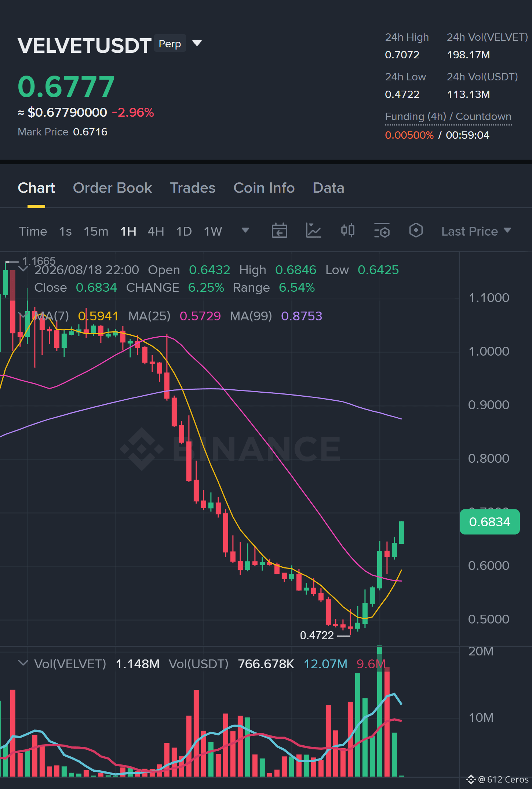Tap the MA(7) indicator value 0.5941
Image resolution: width=532 pixels, height=789 pixels.
(98, 316)
